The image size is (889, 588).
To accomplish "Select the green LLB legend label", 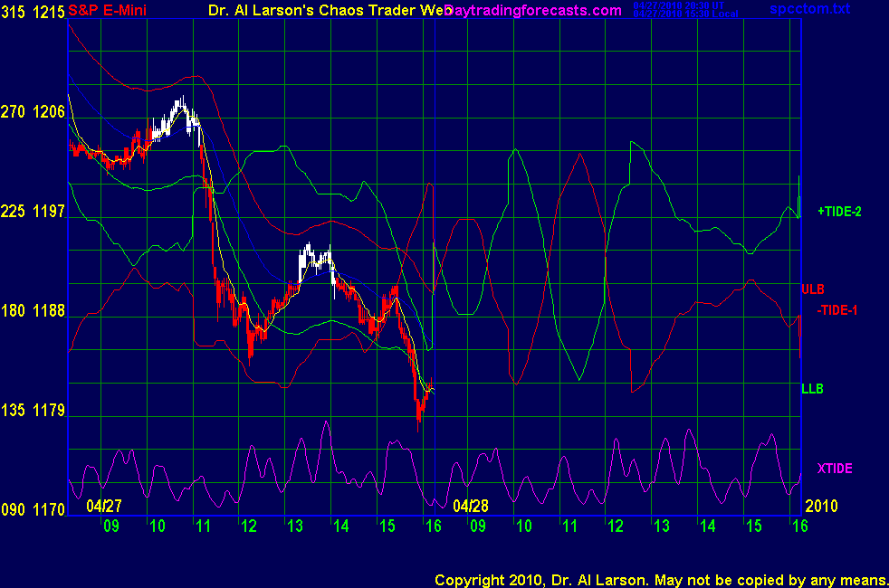I will pos(812,389).
